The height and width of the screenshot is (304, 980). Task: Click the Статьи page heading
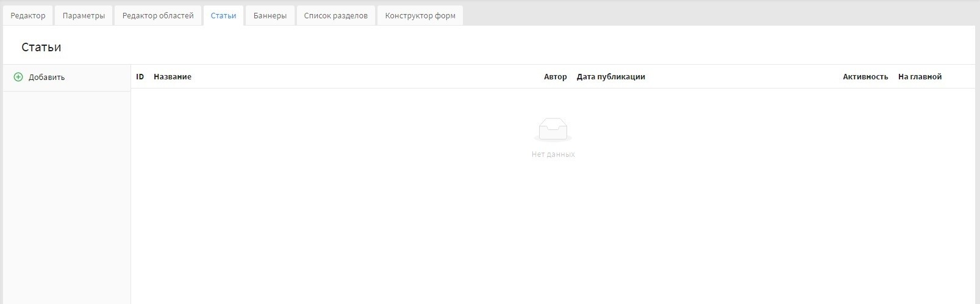tap(41, 47)
